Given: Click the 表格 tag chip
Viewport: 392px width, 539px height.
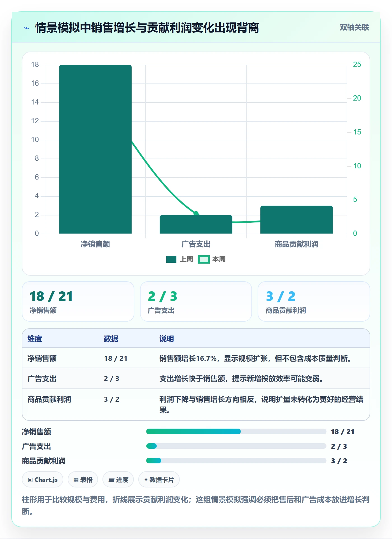Looking at the screenshot, I should [x=83, y=480].
